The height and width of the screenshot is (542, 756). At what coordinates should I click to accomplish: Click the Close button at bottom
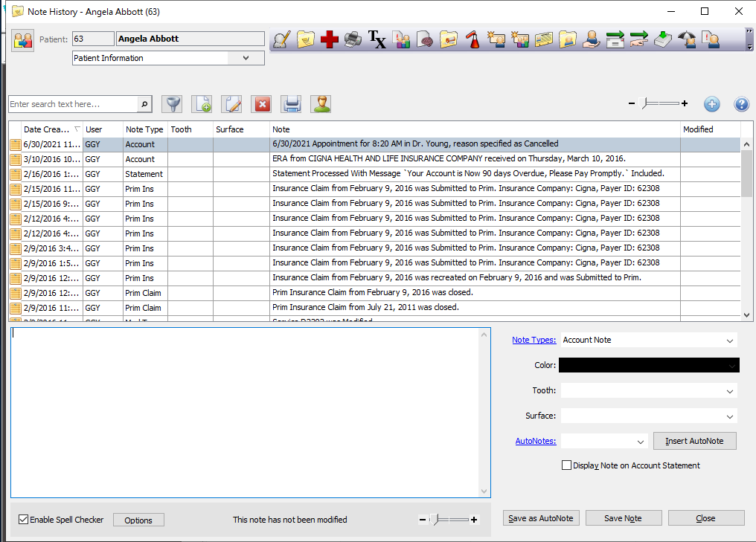click(x=706, y=518)
